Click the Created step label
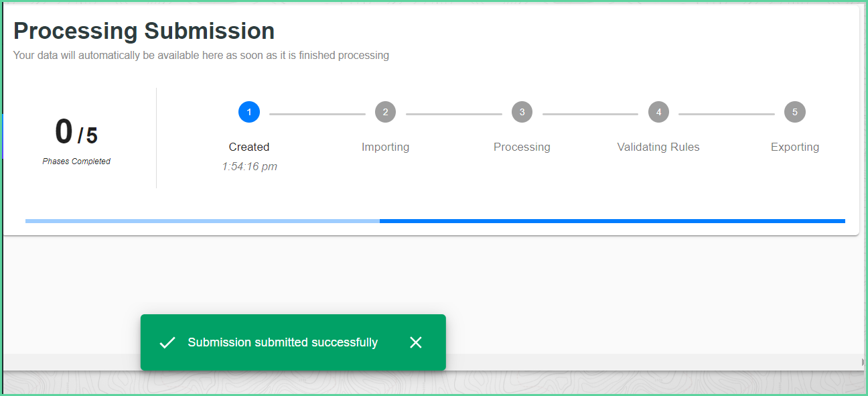This screenshot has height=396, width=868. click(249, 147)
